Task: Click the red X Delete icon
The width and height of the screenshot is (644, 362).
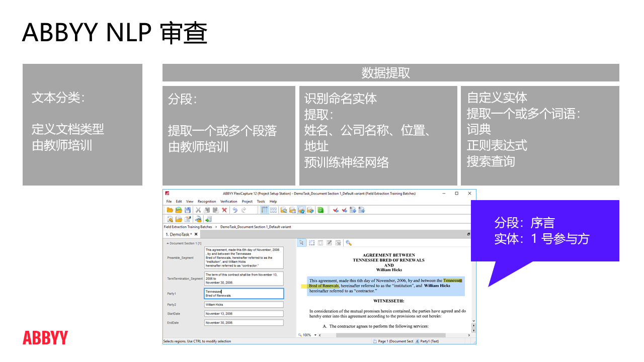Action: [224, 210]
